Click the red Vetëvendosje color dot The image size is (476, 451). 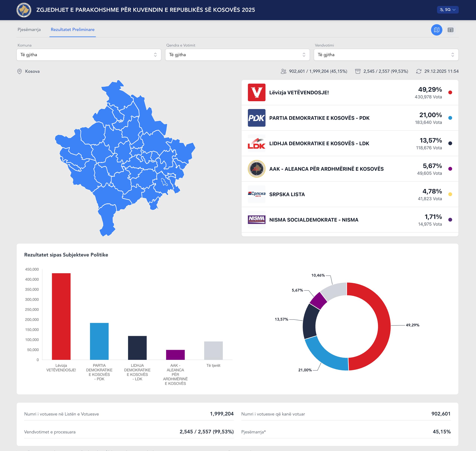pos(450,93)
